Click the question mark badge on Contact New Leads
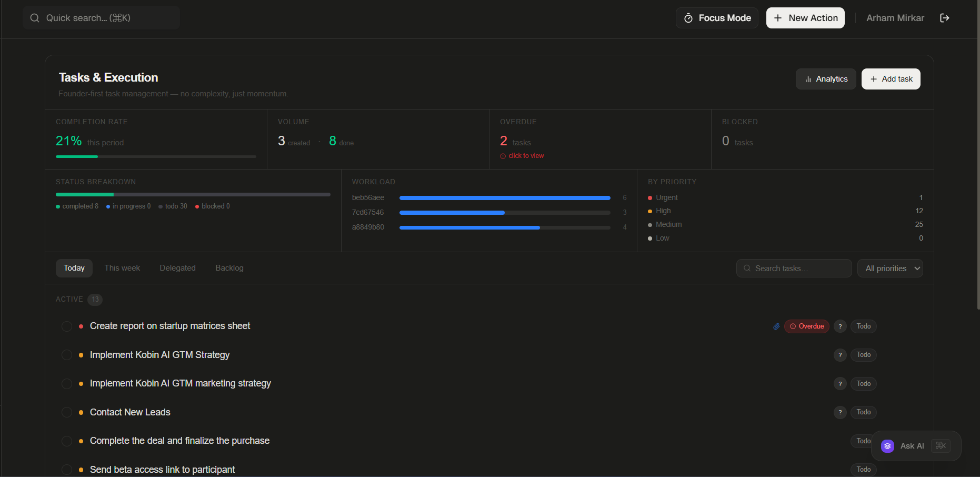This screenshot has height=477, width=980. pyautogui.click(x=840, y=412)
